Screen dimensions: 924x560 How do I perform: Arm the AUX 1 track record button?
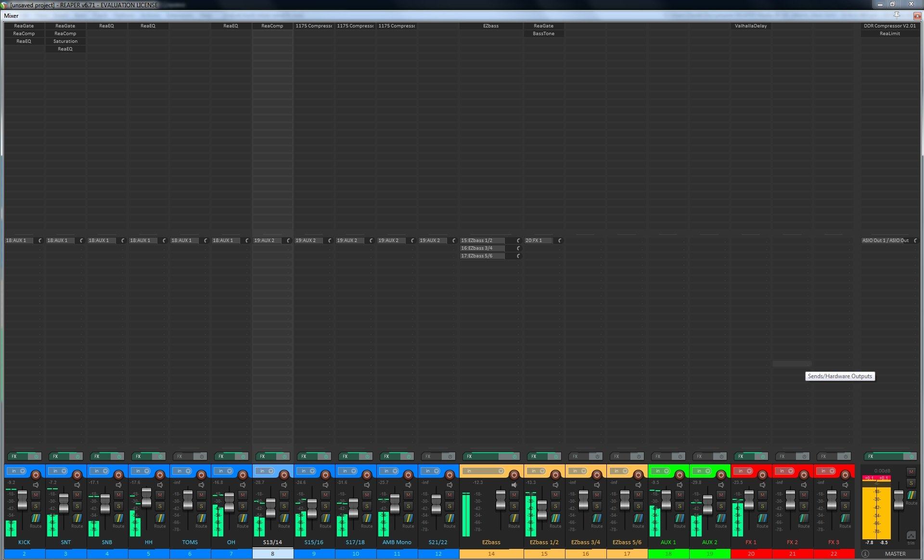[x=680, y=475]
